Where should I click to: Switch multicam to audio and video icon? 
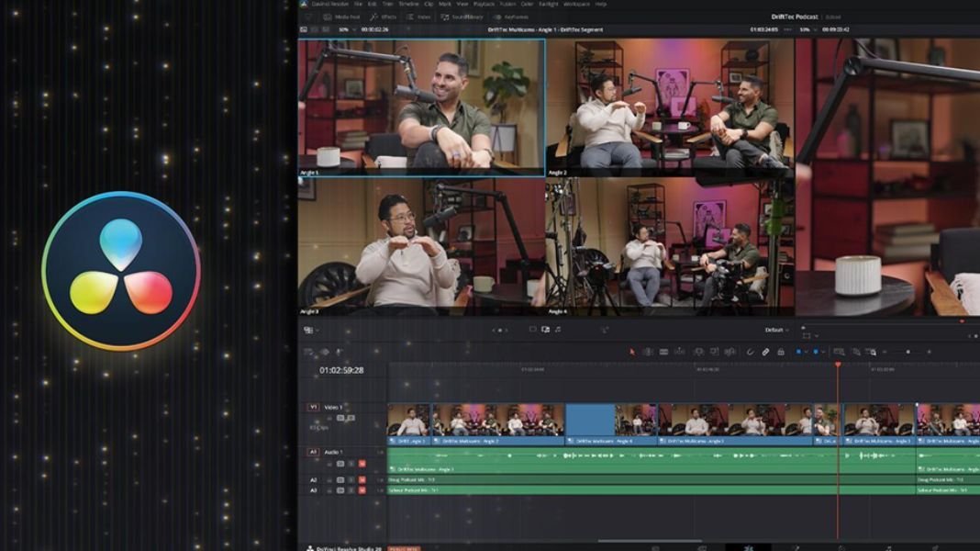click(x=546, y=330)
